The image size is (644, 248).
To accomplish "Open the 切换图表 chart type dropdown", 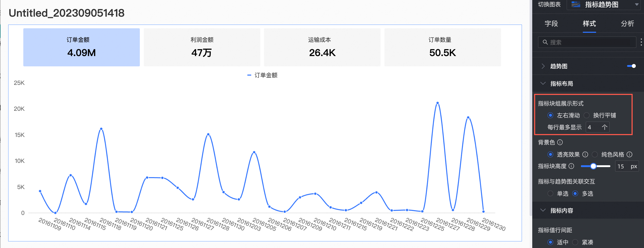I will 637,4.
